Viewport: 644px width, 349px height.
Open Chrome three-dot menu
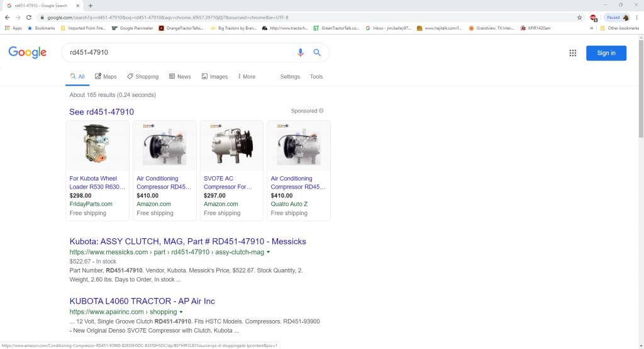click(x=636, y=18)
